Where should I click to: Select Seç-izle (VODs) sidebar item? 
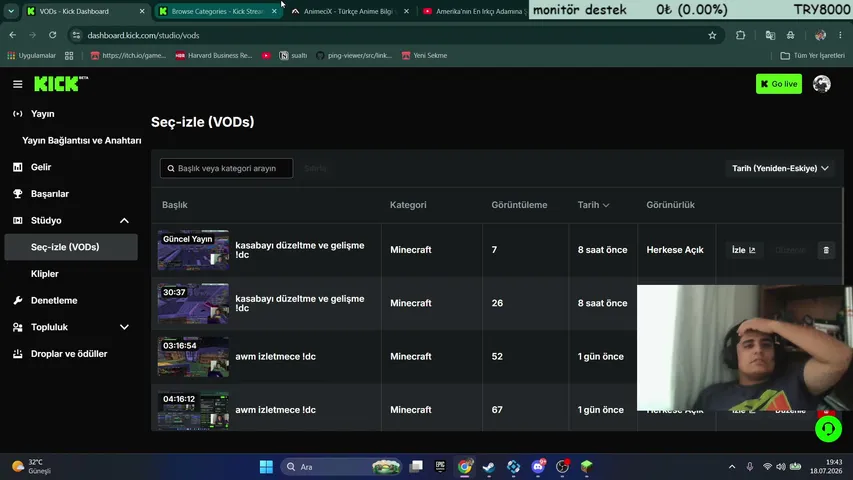[71, 247]
